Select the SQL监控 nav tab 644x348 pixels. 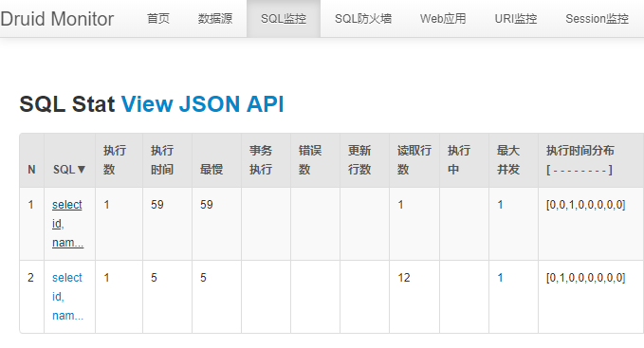click(x=284, y=18)
